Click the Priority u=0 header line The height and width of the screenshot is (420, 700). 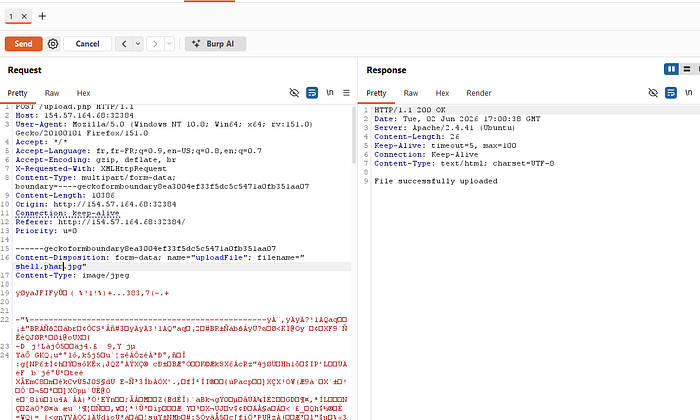[x=46, y=231]
